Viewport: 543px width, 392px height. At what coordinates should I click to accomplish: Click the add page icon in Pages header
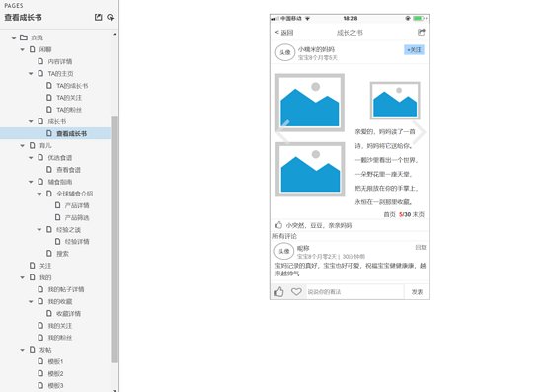point(99,17)
